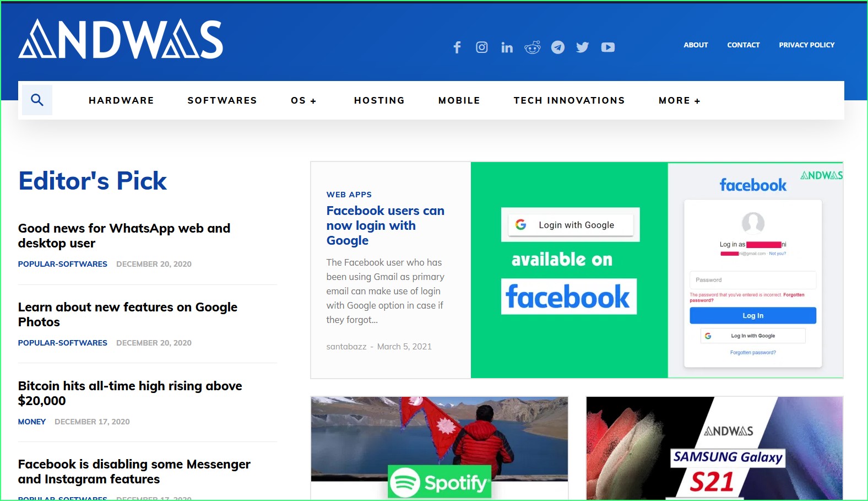The height and width of the screenshot is (501, 868).
Task: Click the WEB APPS category label
Action: click(x=349, y=195)
